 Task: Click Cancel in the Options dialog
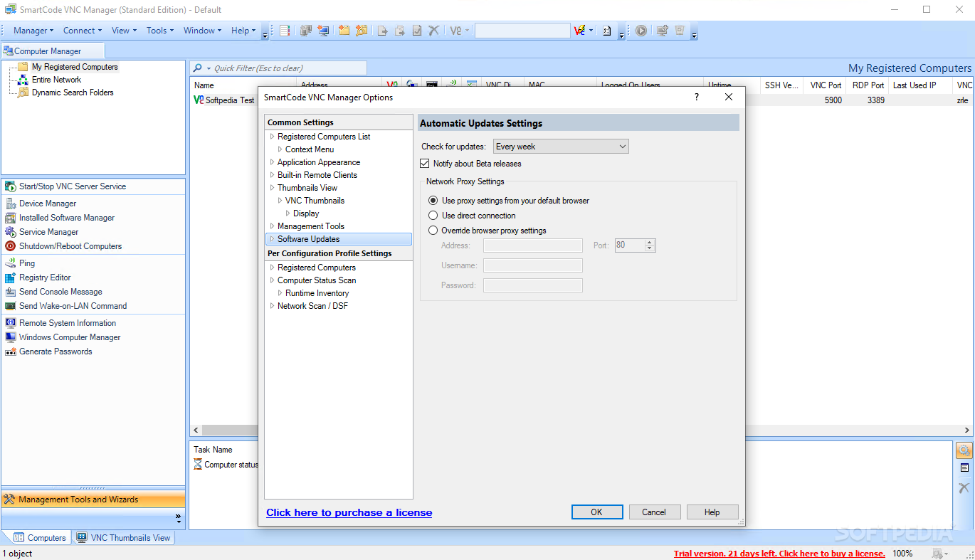[x=654, y=512]
